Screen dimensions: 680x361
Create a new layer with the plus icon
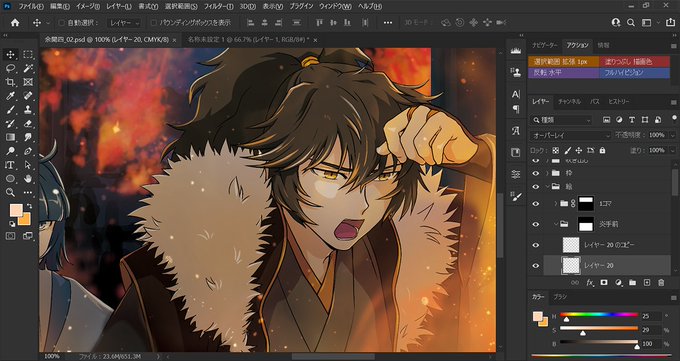[647, 282]
